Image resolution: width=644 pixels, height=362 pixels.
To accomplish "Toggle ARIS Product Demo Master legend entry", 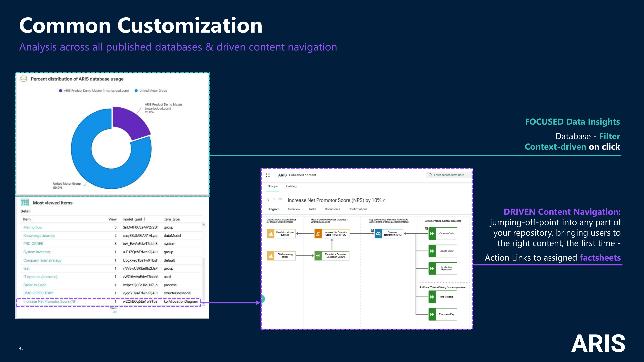I will coord(96,91).
